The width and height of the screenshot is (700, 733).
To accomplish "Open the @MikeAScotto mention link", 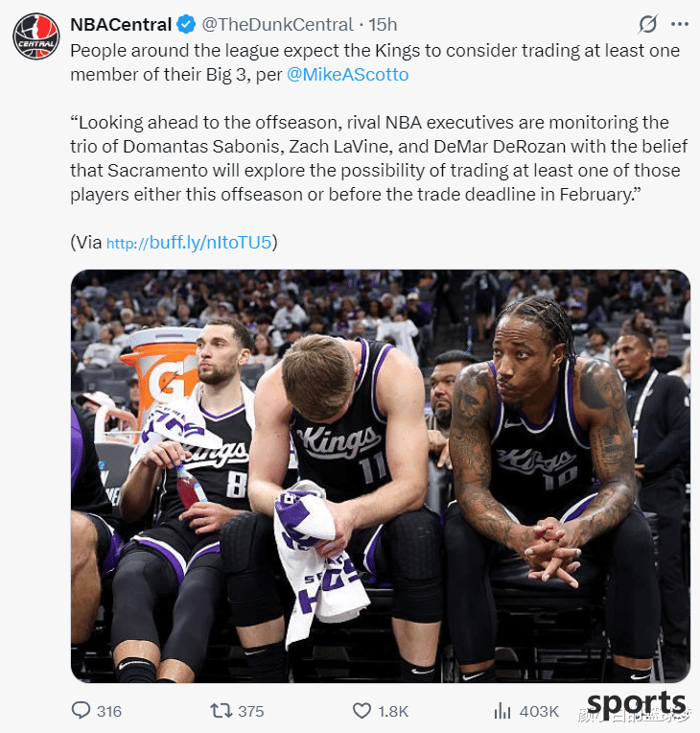I will click(348, 75).
